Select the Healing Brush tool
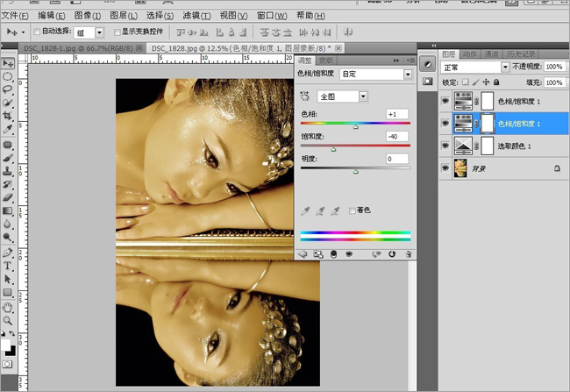Image resolution: width=570 pixels, height=392 pixels. [8, 145]
